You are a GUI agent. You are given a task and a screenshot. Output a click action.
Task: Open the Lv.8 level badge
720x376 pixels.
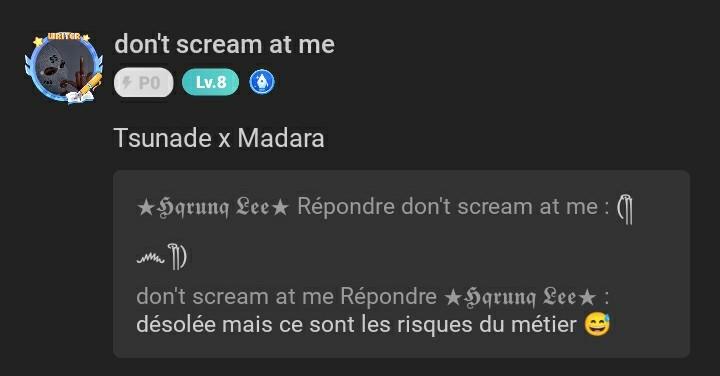(210, 82)
